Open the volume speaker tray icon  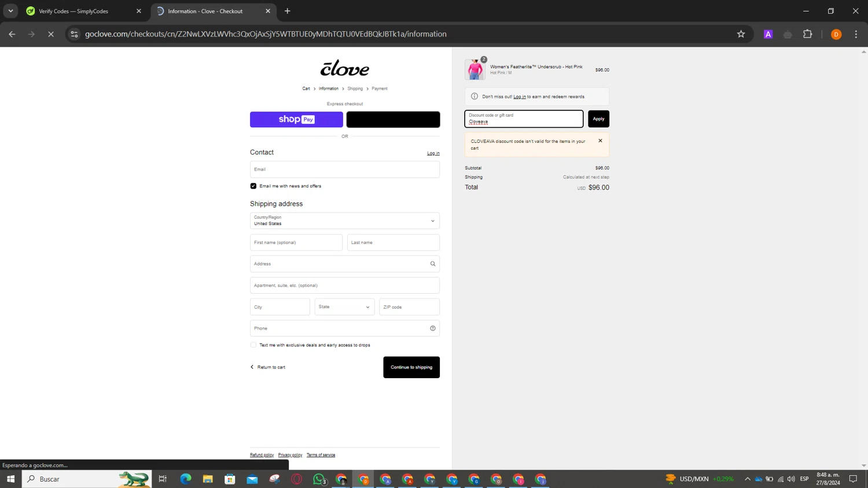pos(791,479)
